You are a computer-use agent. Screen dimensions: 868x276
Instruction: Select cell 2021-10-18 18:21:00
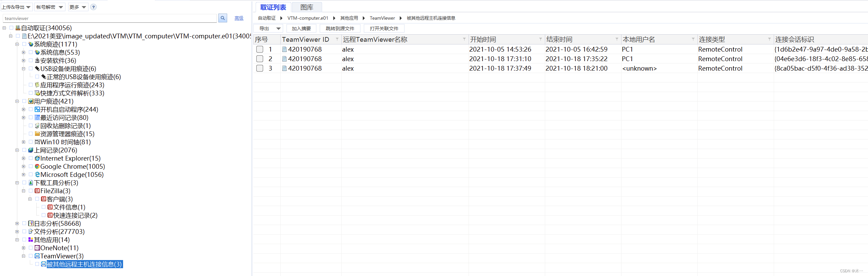pos(576,68)
